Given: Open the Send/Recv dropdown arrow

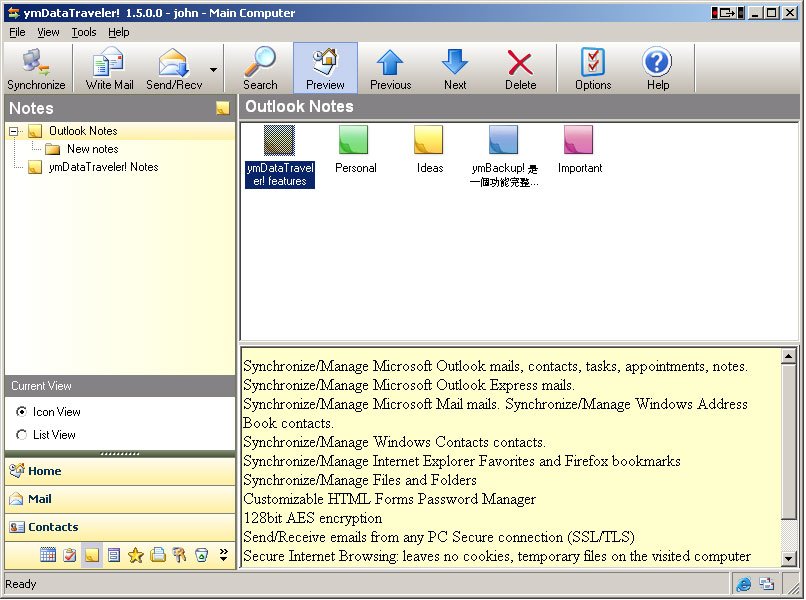Looking at the screenshot, I should tap(213, 69).
